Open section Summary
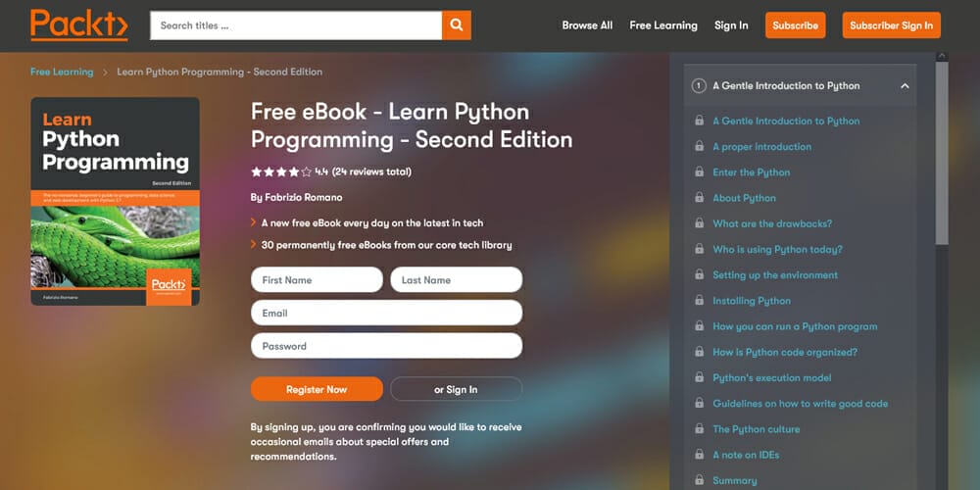This screenshot has height=490, width=980. (x=734, y=480)
